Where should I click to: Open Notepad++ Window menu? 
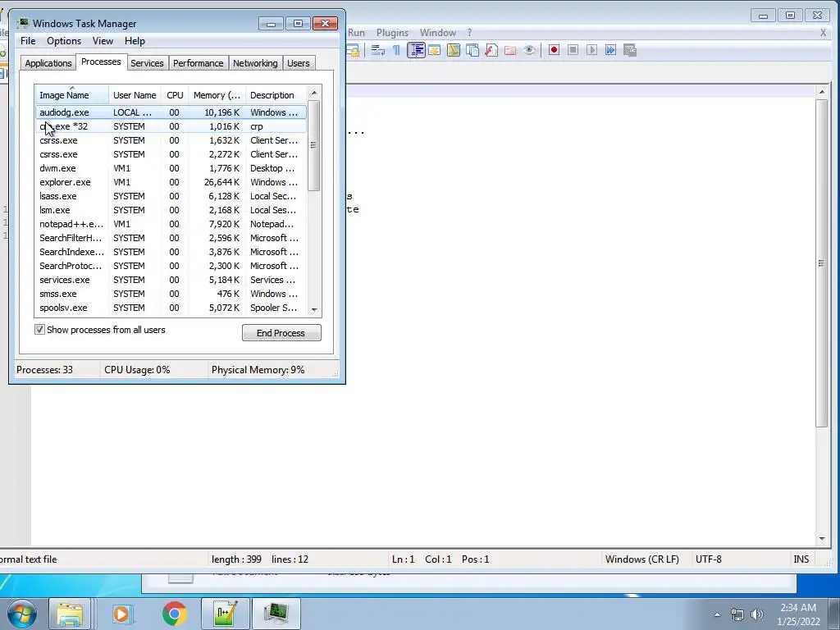coord(438,33)
